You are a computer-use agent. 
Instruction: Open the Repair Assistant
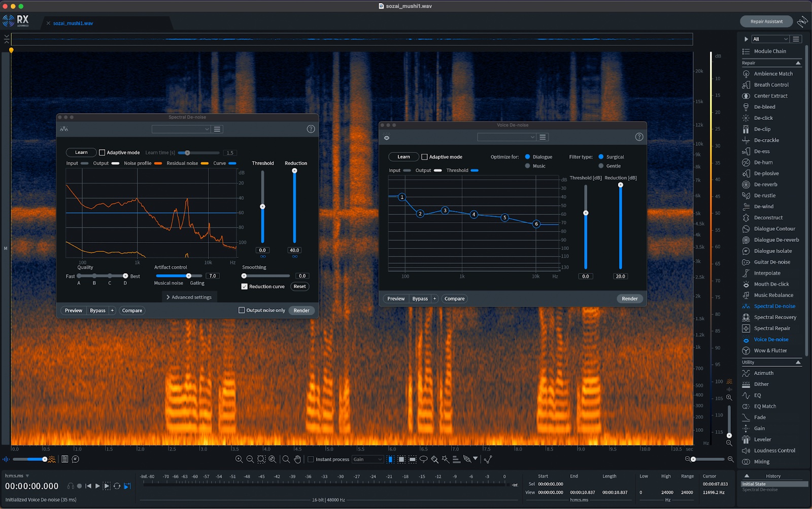pyautogui.click(x=766, y=21)
